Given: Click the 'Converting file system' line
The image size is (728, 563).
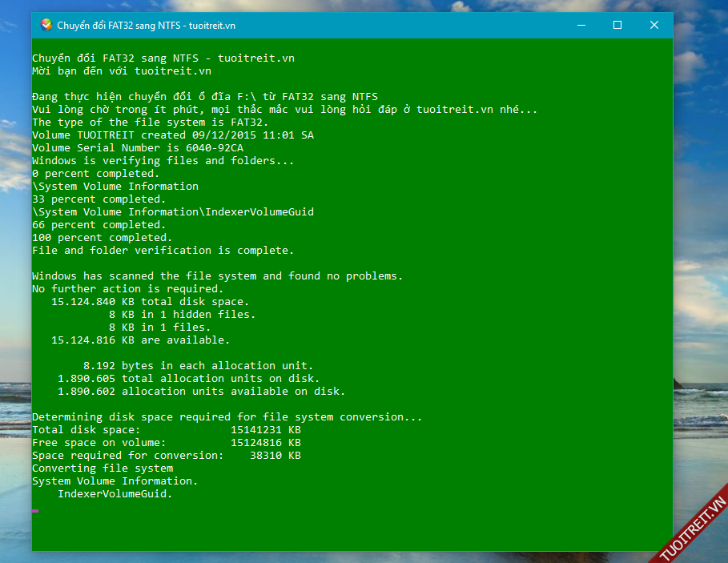Looking at the screenshot, I should pos(102,468).
